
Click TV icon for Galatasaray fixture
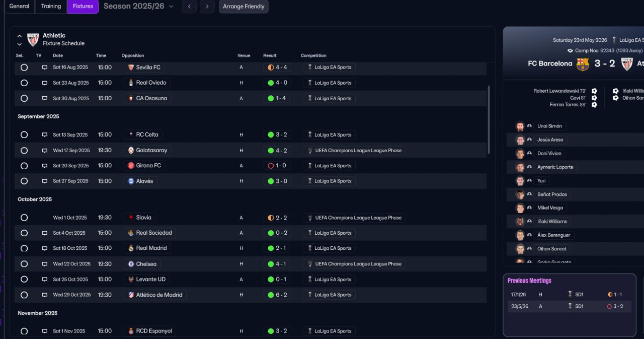coord(45,150)
